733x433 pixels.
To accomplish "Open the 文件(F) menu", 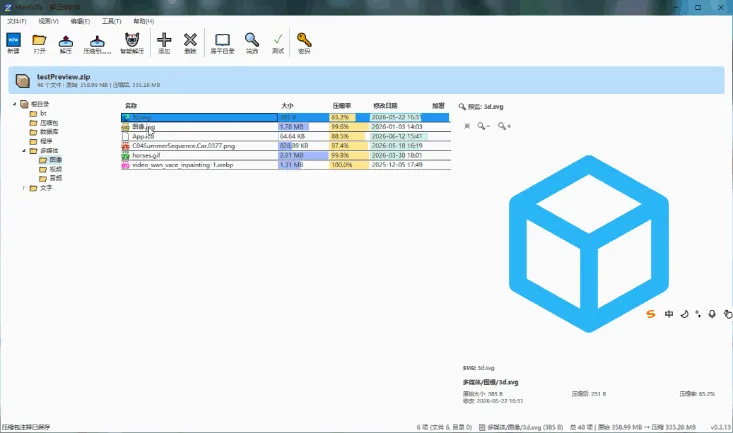I will [17, 21].
